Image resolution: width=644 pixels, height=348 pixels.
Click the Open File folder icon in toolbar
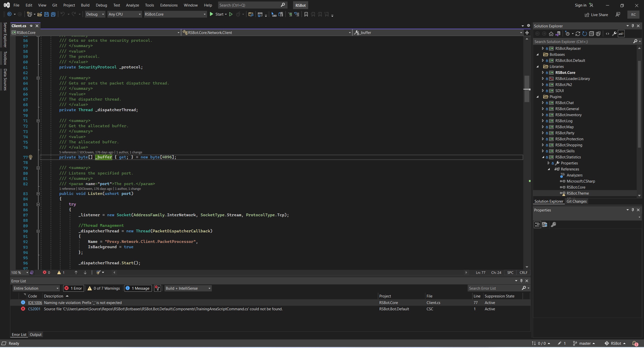click(39, 14)
